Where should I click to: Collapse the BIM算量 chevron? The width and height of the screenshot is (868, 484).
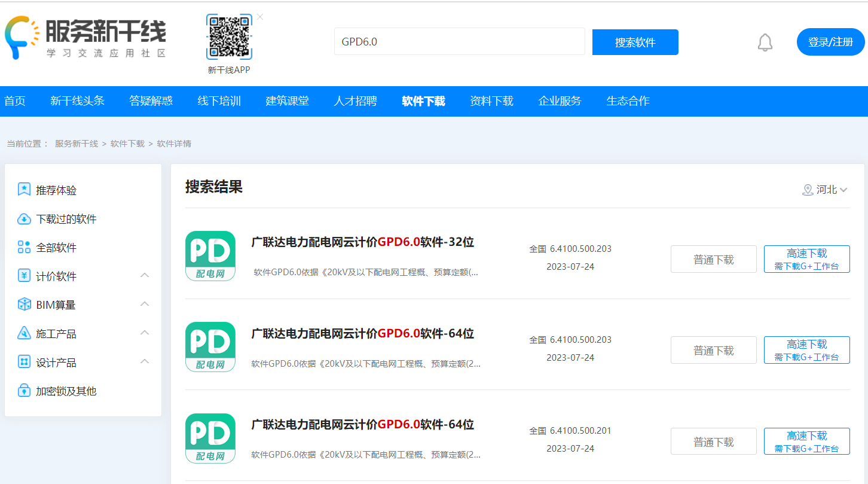point(145,304)
